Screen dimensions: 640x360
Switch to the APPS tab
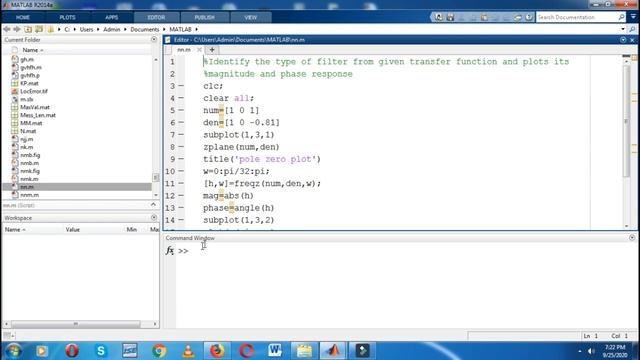click(111, 18)
